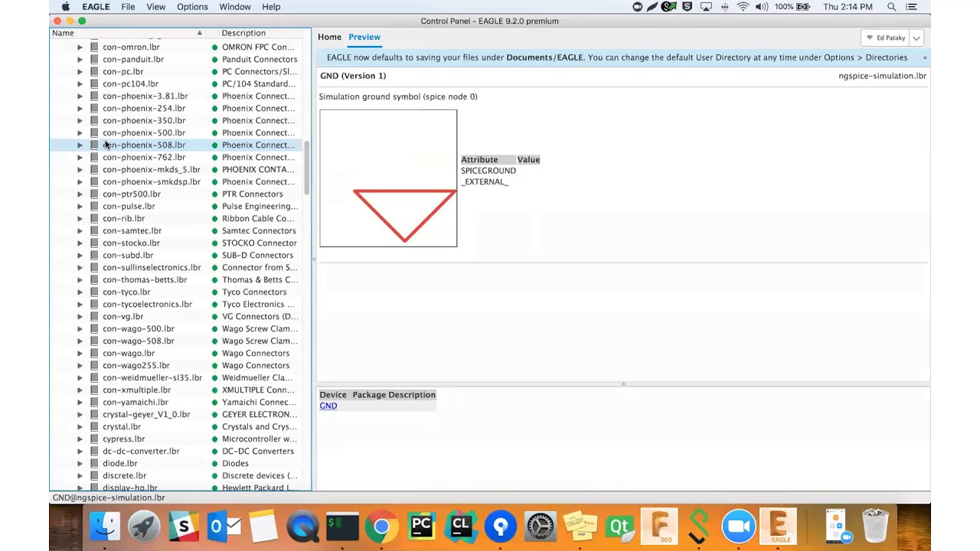Click the library icon of con-wago255.lbr

[94, 365]
